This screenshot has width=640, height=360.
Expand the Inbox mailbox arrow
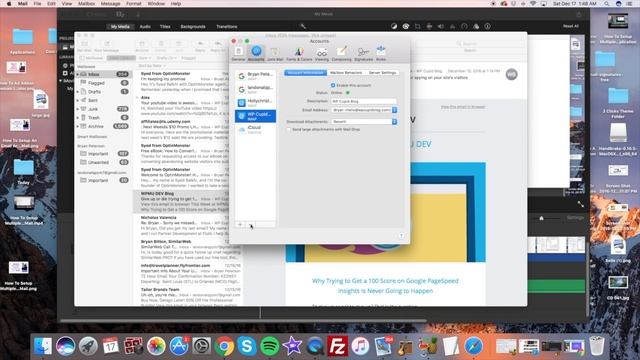78,74
